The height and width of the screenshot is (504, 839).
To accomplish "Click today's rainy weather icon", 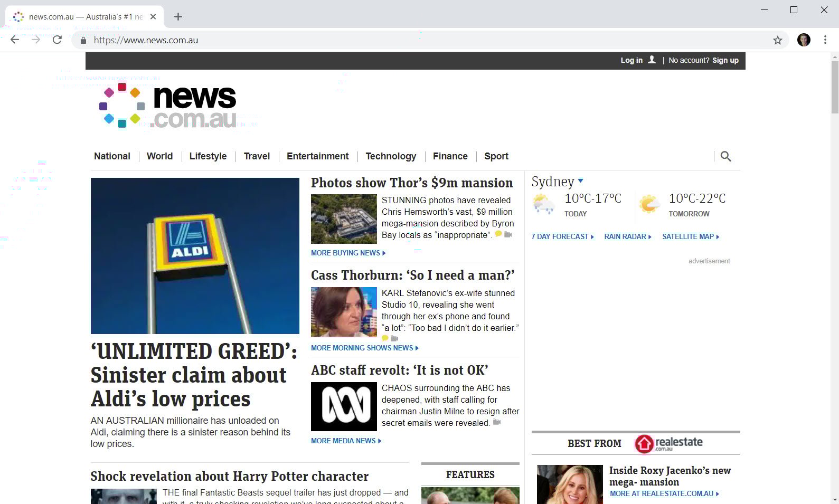I will click(x=544, y=204).
